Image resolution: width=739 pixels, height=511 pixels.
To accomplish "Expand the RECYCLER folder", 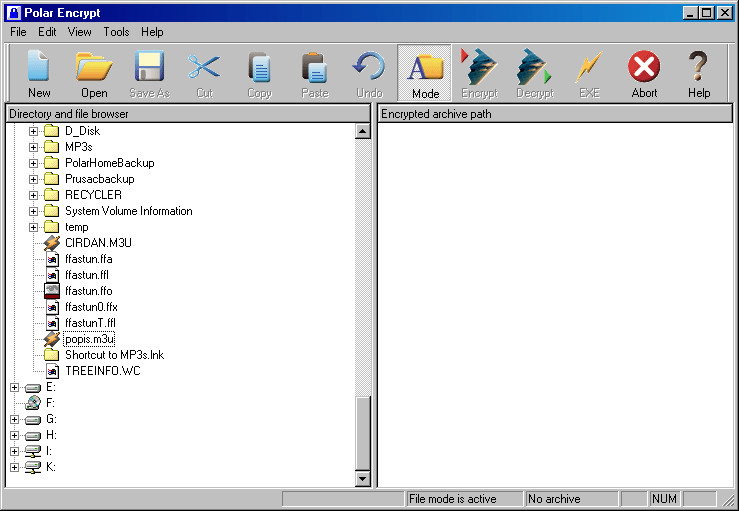I will point(33,195).
